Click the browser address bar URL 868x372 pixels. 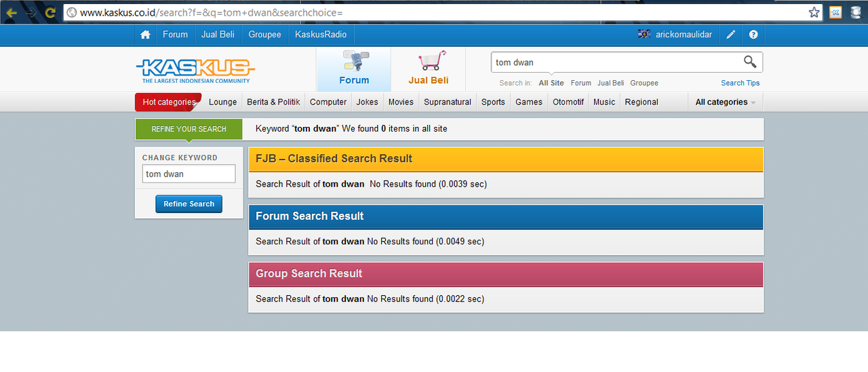point(211,12)
